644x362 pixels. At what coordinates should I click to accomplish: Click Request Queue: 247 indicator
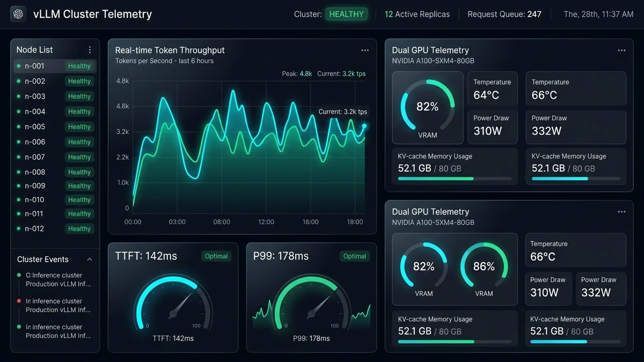504,14
